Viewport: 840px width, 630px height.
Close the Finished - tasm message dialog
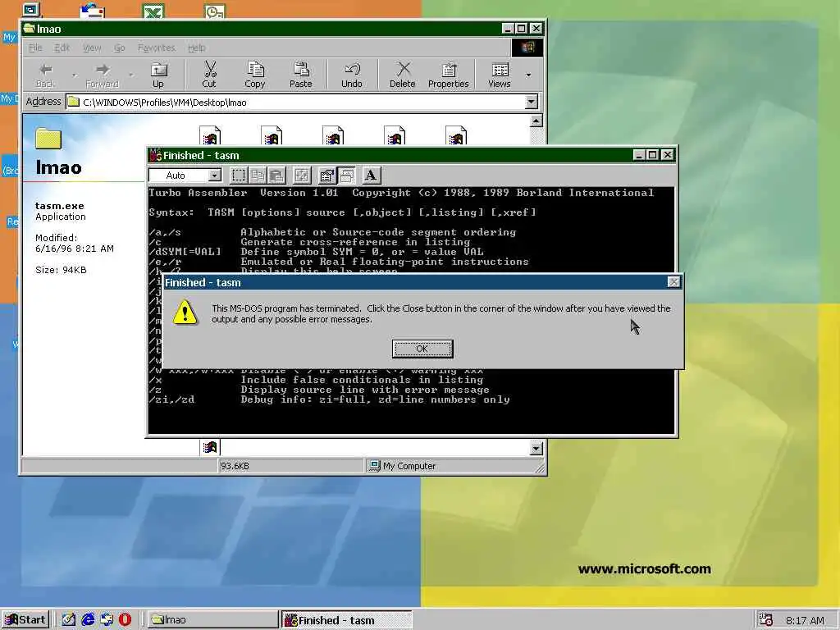tap(673, 282)
